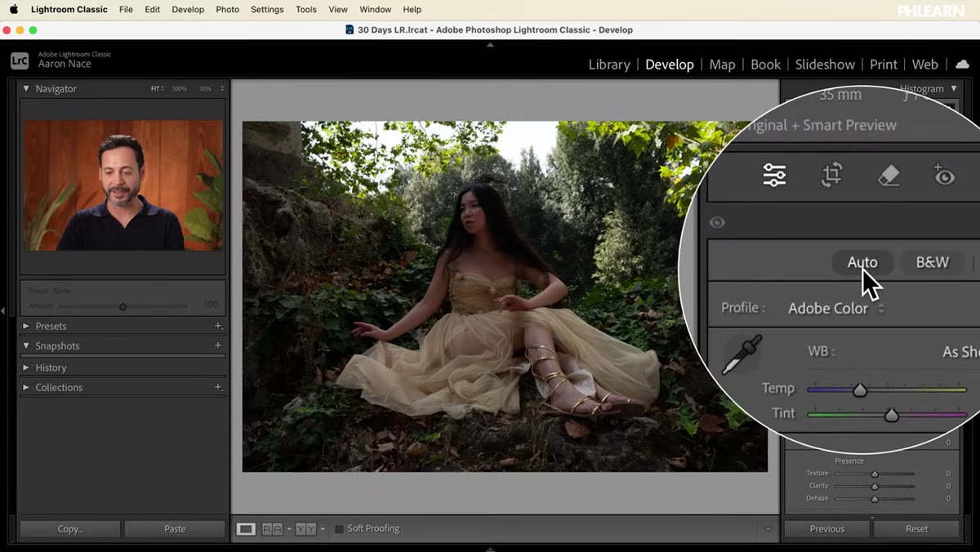This screenshot has width=980, height=552.
Task: Open the zoom level stepper after 50%
Action: click(x=222, y=88)
